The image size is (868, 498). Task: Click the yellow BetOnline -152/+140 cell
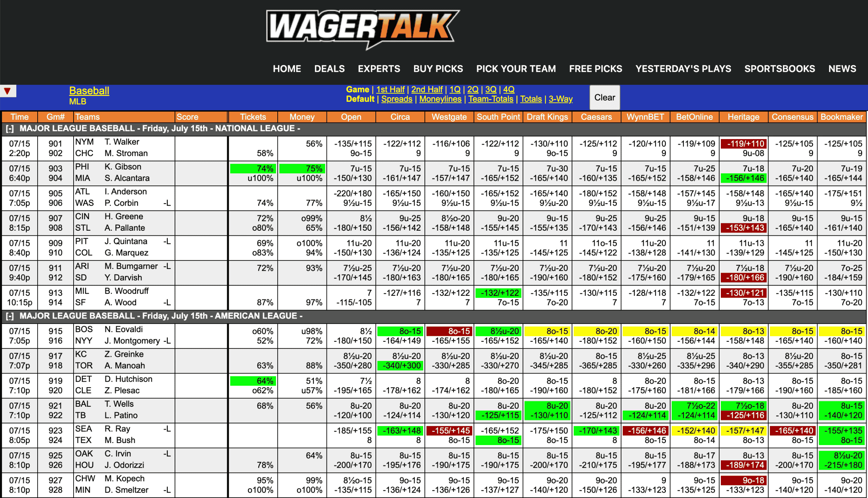click(x=695, y=430)
